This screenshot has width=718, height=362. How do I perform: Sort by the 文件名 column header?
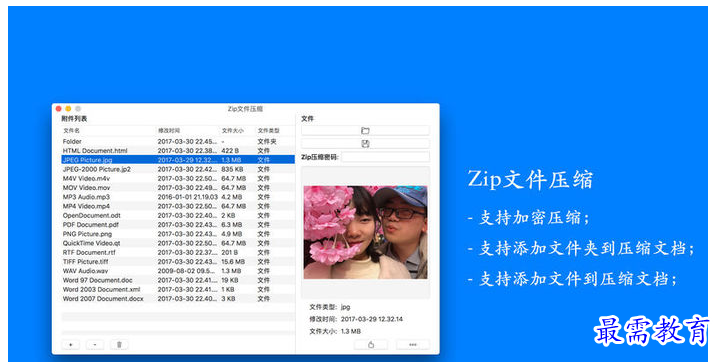72,131
